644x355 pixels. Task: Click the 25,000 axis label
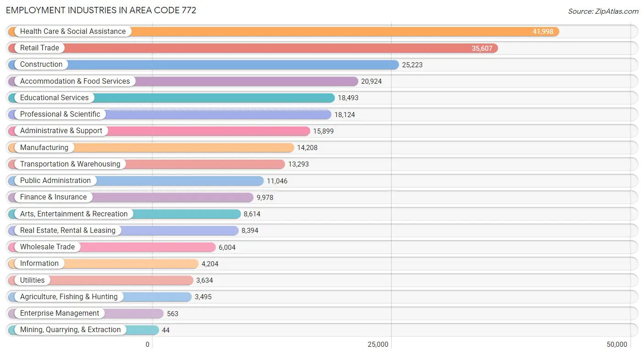click(x=378, y=344)
